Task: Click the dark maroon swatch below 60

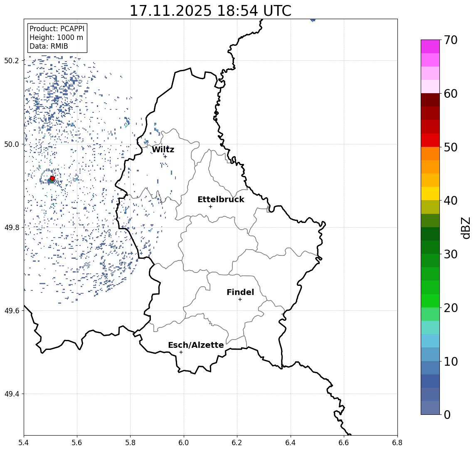Action: coord(430,100)
